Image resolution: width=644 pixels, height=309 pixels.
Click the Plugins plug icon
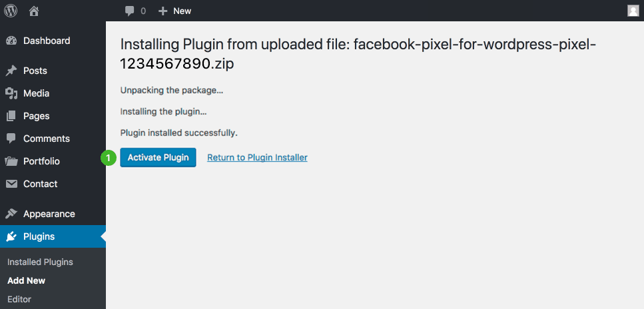click(x=11, y=236)
